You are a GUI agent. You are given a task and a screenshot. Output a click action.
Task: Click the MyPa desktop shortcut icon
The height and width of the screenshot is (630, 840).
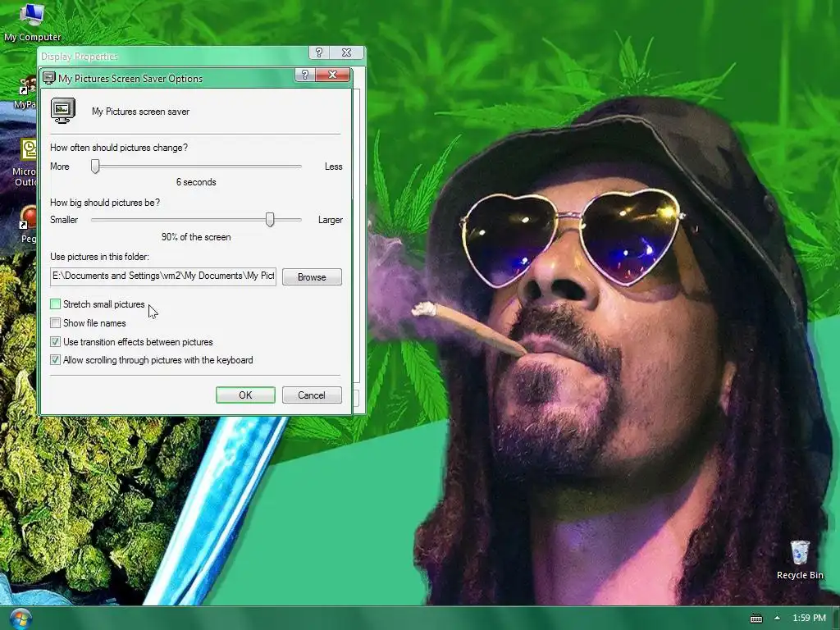[x=25, y=92]
